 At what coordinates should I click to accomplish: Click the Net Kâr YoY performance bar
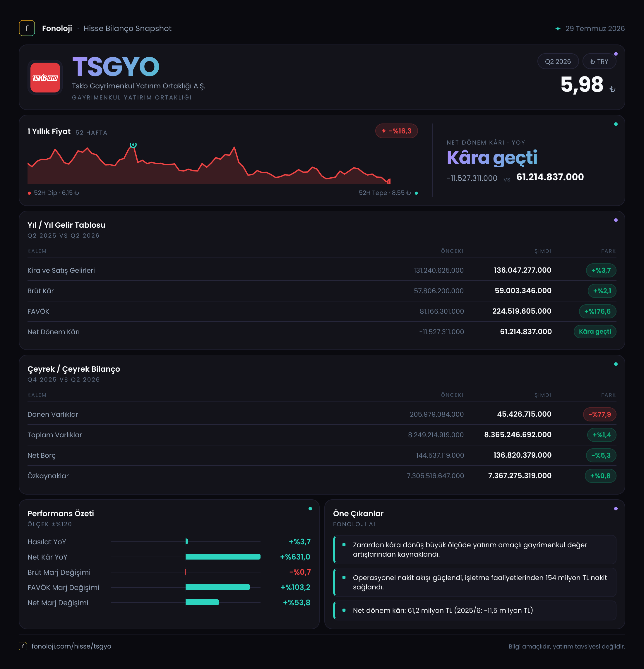click(223, 557)
